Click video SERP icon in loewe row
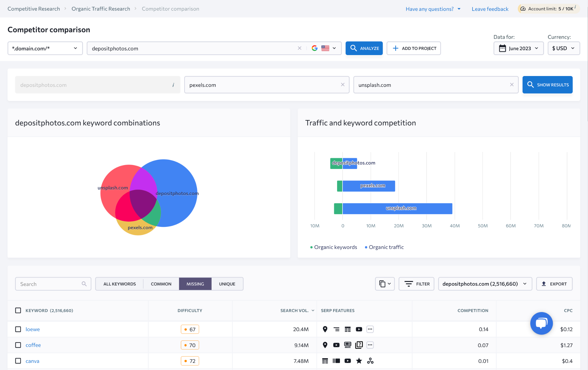 [x=359, y=329]
